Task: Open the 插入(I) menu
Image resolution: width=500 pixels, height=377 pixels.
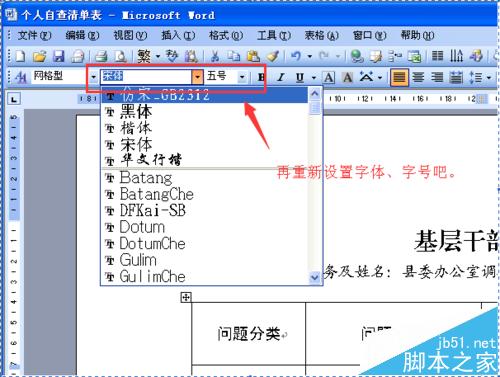Action: click(x=178, y=35)
